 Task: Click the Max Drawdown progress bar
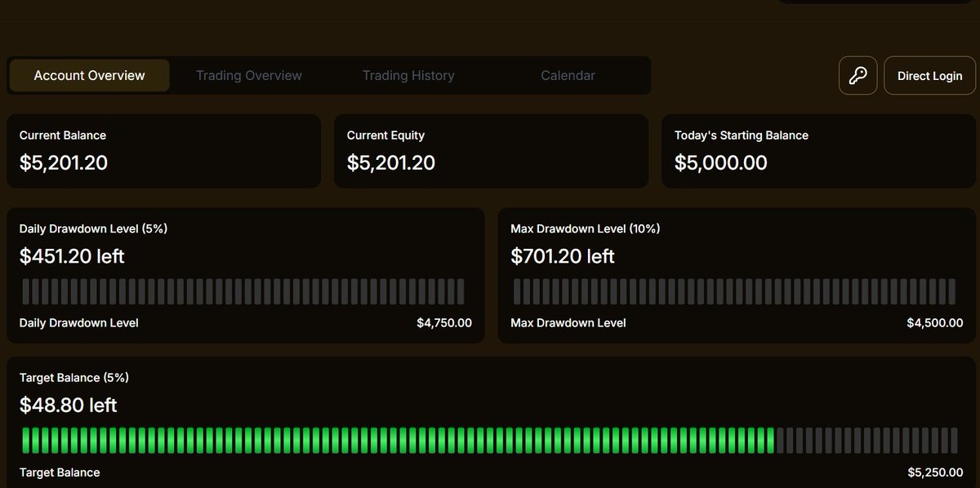tap(734, 291)
